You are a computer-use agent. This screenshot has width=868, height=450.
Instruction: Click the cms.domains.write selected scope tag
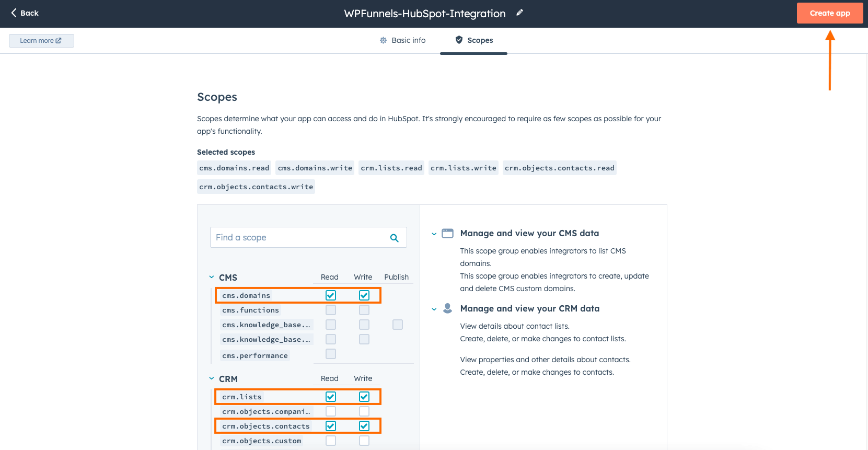tap(315, 168)
